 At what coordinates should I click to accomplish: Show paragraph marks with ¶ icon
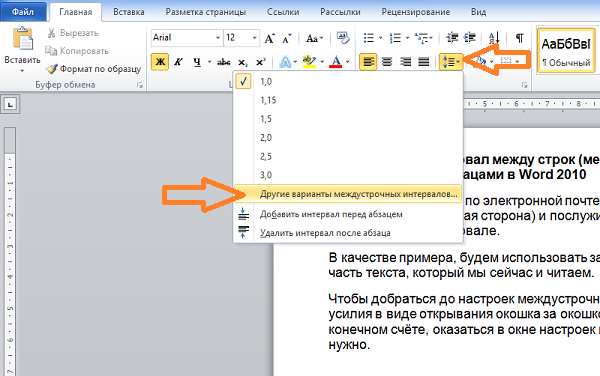(519, 38)
